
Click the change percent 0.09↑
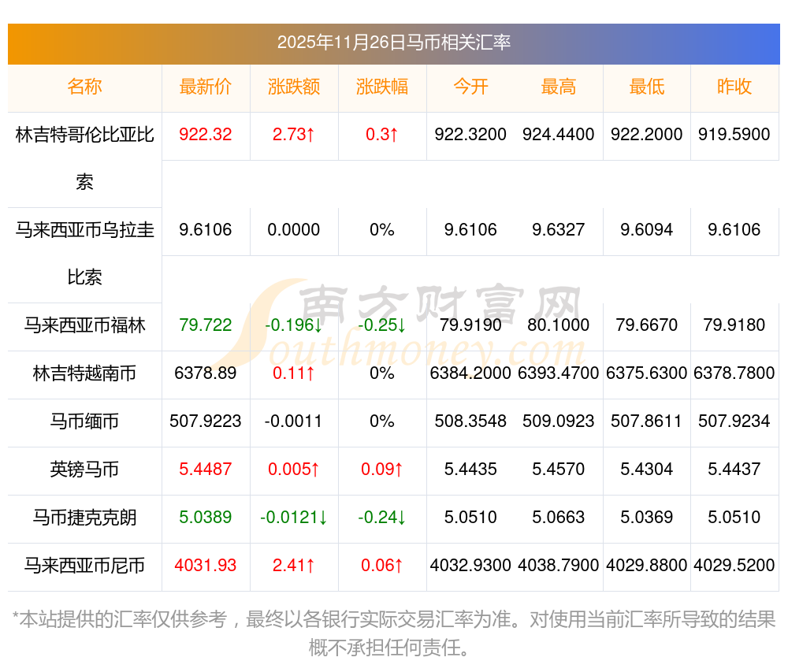382,470
